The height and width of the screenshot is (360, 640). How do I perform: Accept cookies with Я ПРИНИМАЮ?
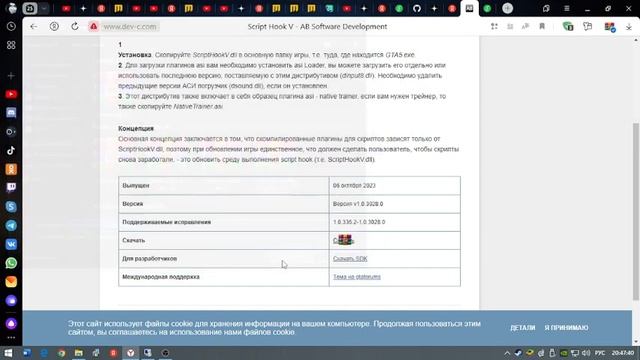(x=566, y=328)
